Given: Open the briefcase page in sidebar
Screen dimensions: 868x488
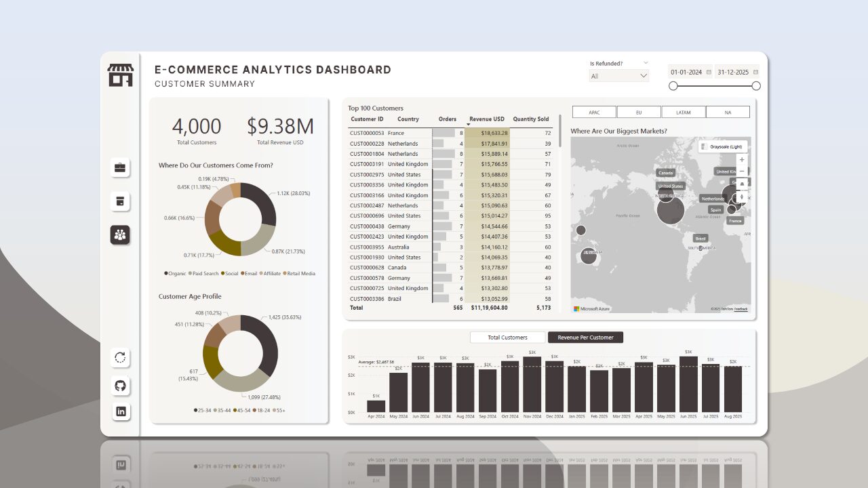Looking at the screenshot, I should pyautogui.click(x=120, y=167).
